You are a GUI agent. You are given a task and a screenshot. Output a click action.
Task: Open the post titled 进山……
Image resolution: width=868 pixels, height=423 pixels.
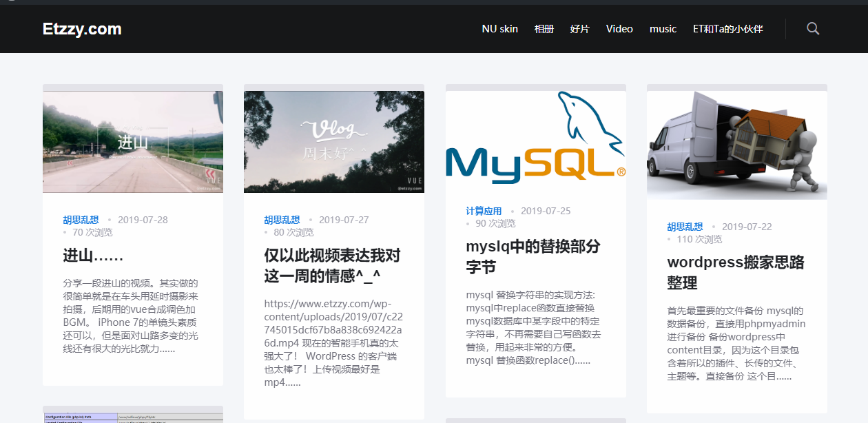pos(93,256)
